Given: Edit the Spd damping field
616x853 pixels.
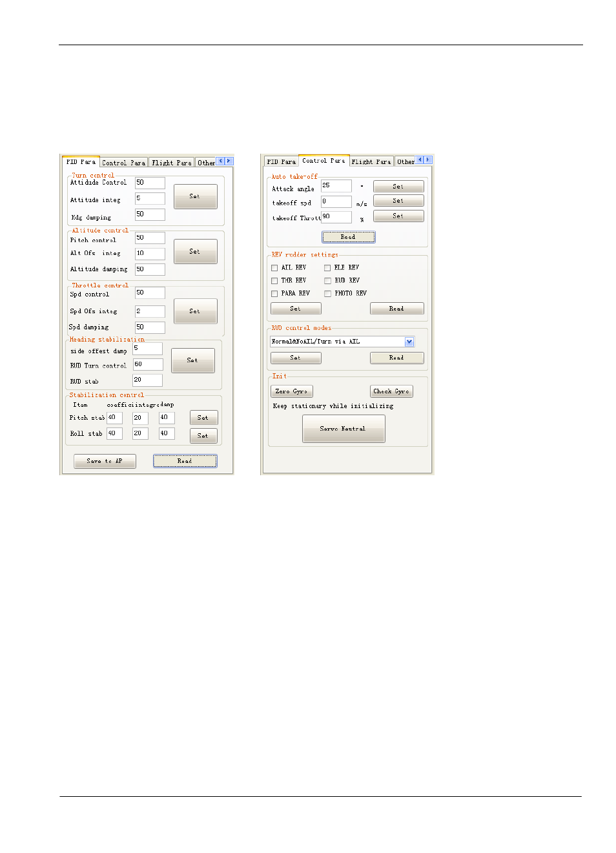Looking at the screenshot, I should (x=150, y=327).
